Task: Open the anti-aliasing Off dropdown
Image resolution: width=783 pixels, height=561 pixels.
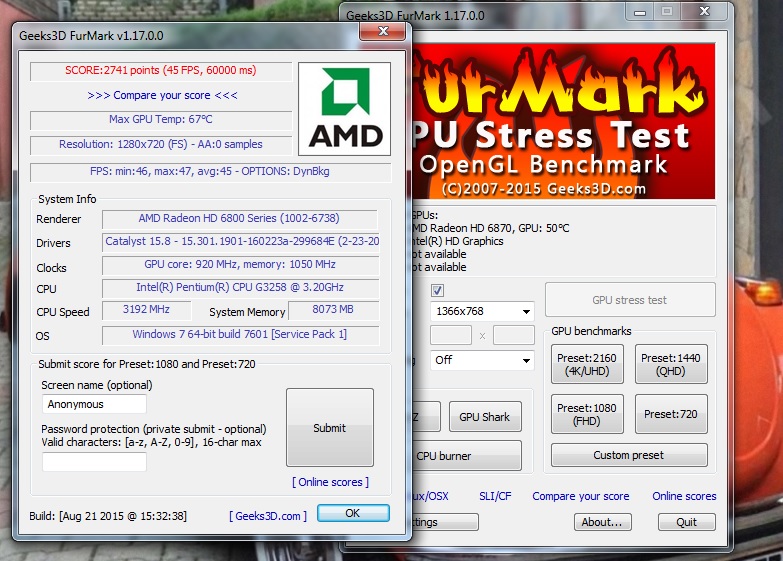Action: (x=482, y=360)
